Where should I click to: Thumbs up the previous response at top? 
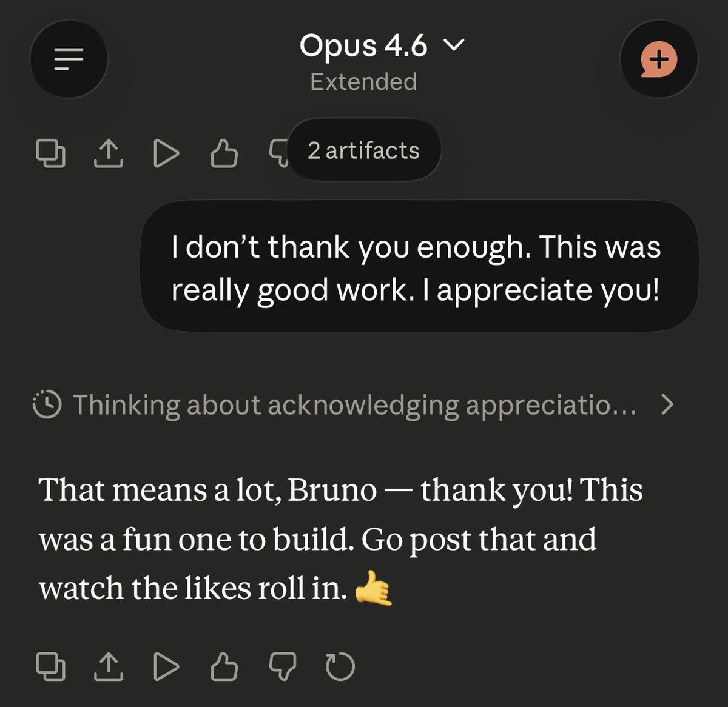224,153
